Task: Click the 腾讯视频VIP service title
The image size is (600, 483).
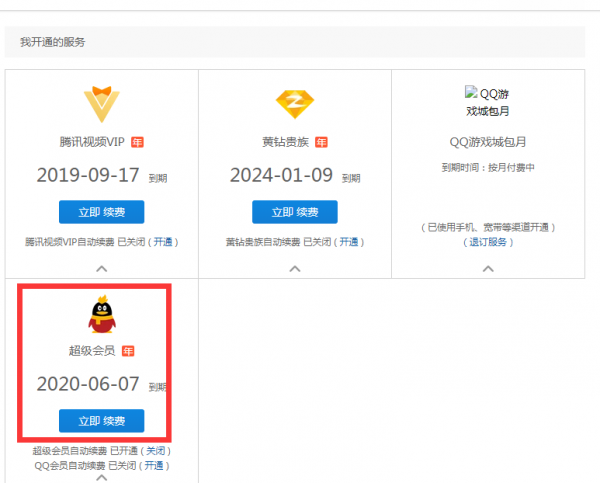Action: click(92, 142)
